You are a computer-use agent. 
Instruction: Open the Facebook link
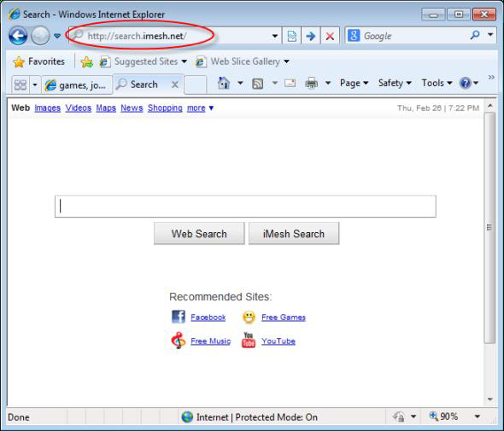208,317
